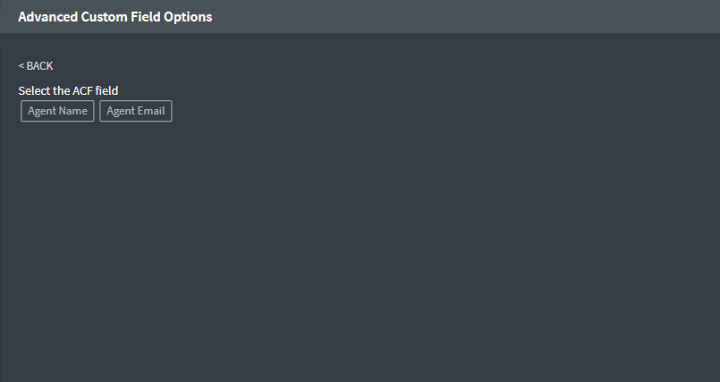Screen dimensions: 720x382
Task: Click the word 'Agent' in Agent Email button
Action: 121,112
